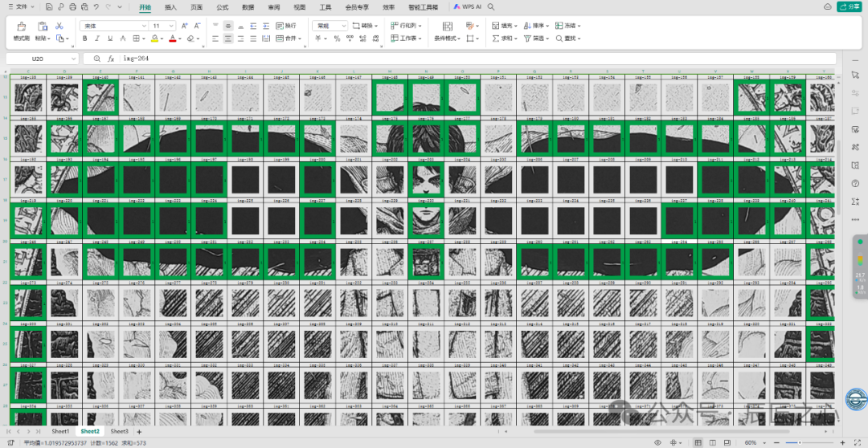Click the Wrap Text (换行) icon

(285, 26)
